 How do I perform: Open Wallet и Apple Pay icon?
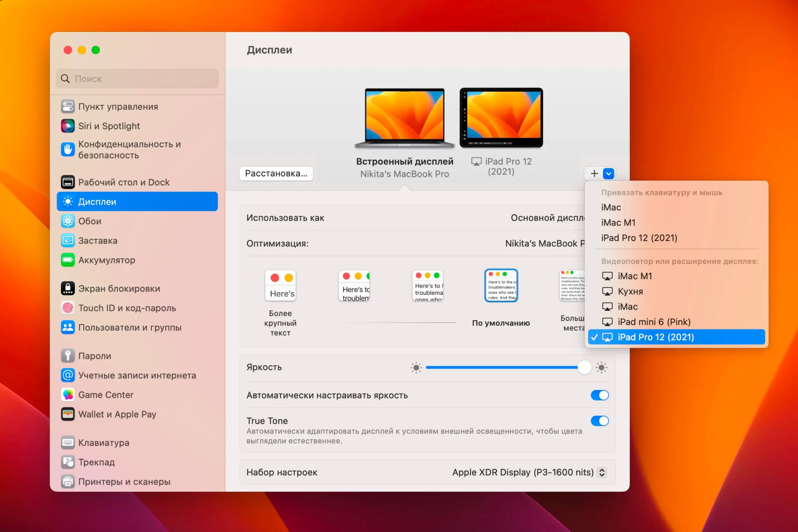(68, 414)
